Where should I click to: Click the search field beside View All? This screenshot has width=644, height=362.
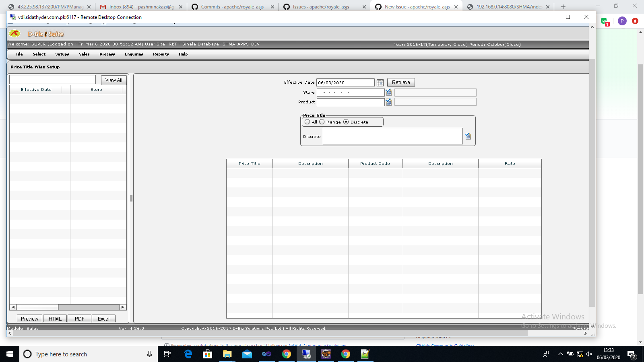53,80
